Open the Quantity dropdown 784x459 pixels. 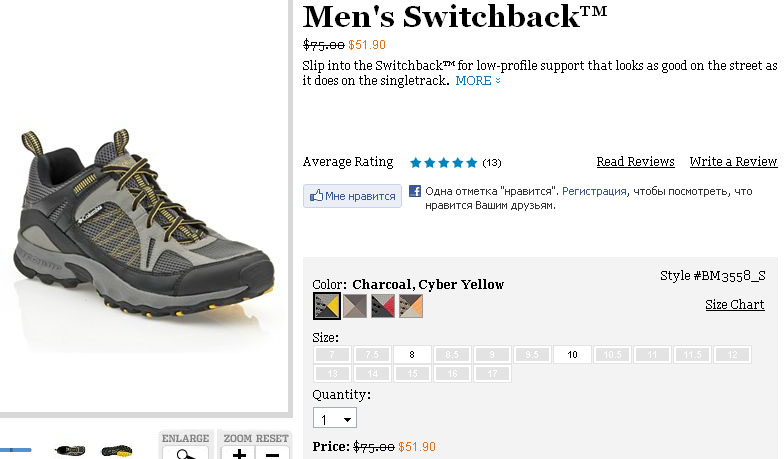[335, 419]
